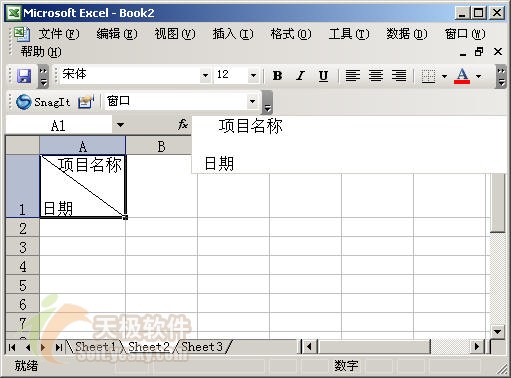Select cell A1 with 项目名称 and 日期
The image size is (511, 378).
tap(83, 186)
